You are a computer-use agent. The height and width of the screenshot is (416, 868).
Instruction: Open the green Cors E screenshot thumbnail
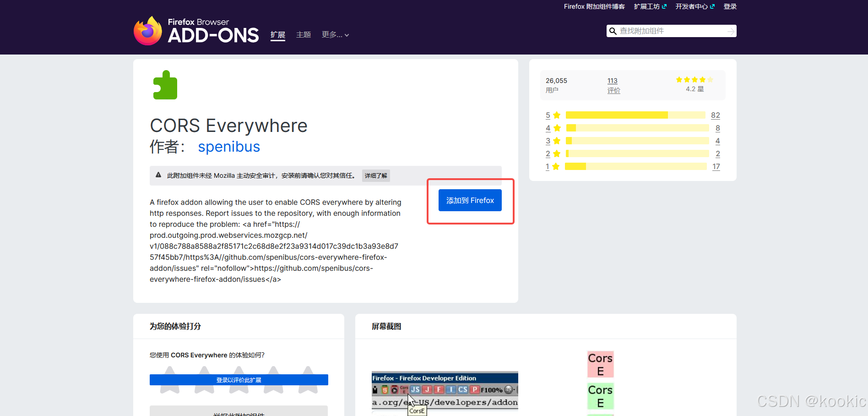[x=601, y=396]
